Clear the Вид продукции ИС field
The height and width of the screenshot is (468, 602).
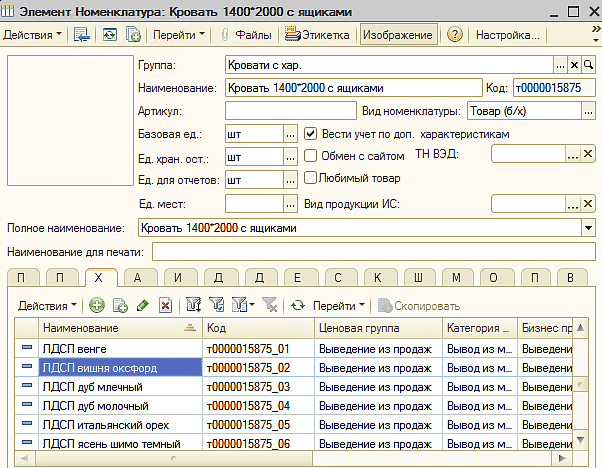[588, 204]
